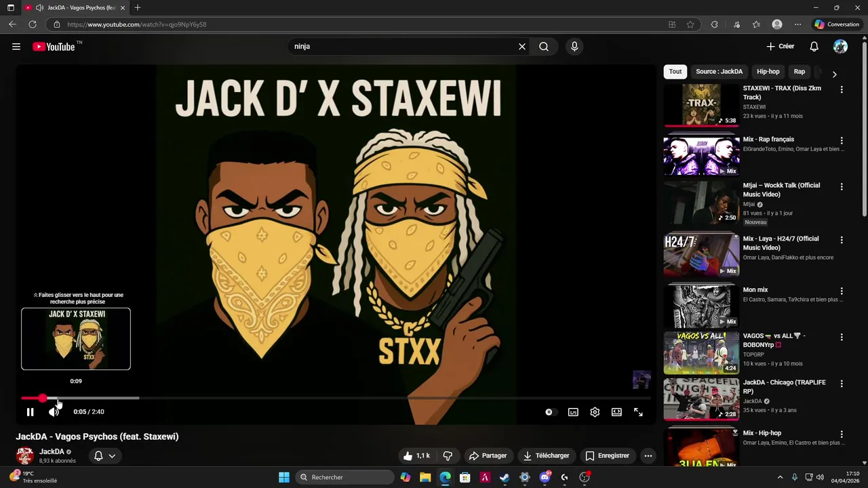Click into YouTube search field with ninja
Viewport: 868px width, 488px height.
coord(402,47)
